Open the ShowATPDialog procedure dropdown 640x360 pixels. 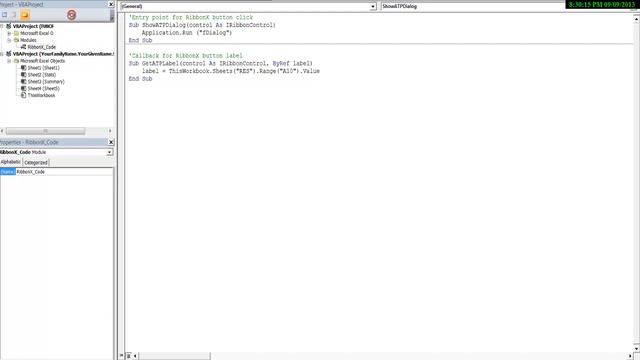473,7
